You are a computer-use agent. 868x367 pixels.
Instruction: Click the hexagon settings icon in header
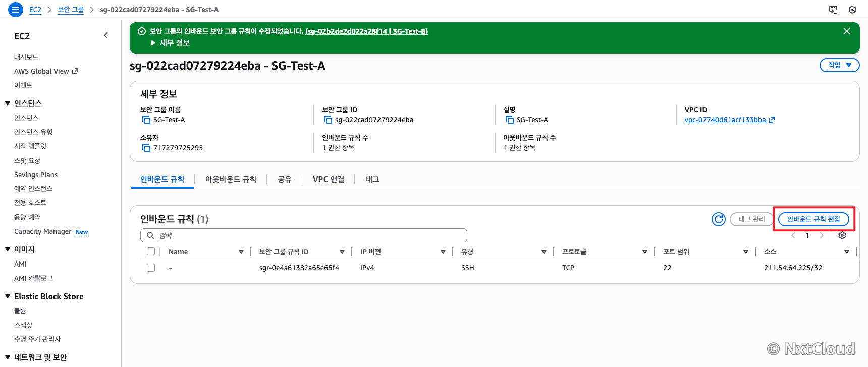click(x=852, y=10)
